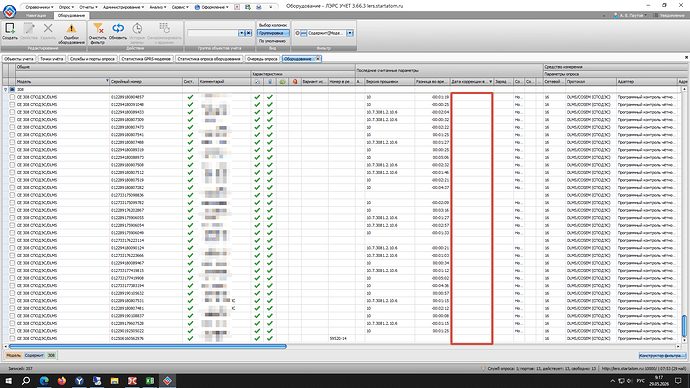This screenshot has width=690, height=388.
Task: Open the notification center icon in system tray
Action: coord(678,381)
